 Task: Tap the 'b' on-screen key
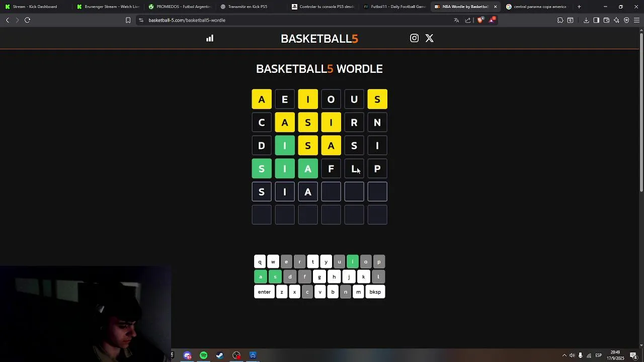[333, 292]
